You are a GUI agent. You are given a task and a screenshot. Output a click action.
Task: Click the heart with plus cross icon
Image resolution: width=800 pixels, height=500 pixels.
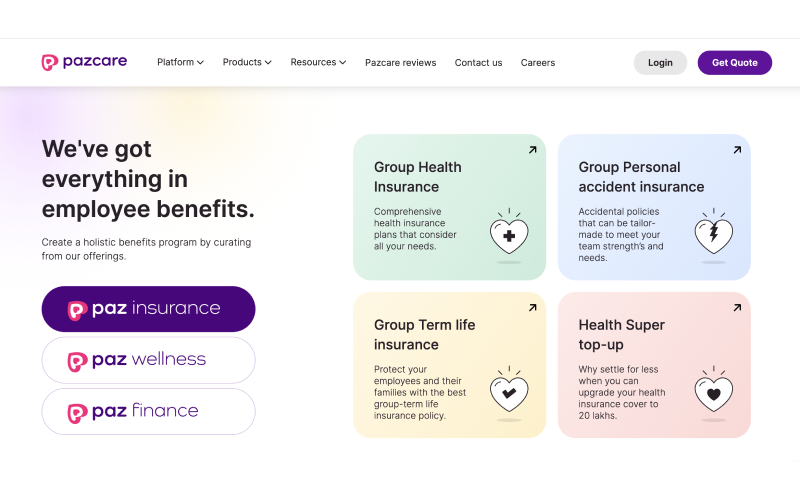tap(509, 235)
